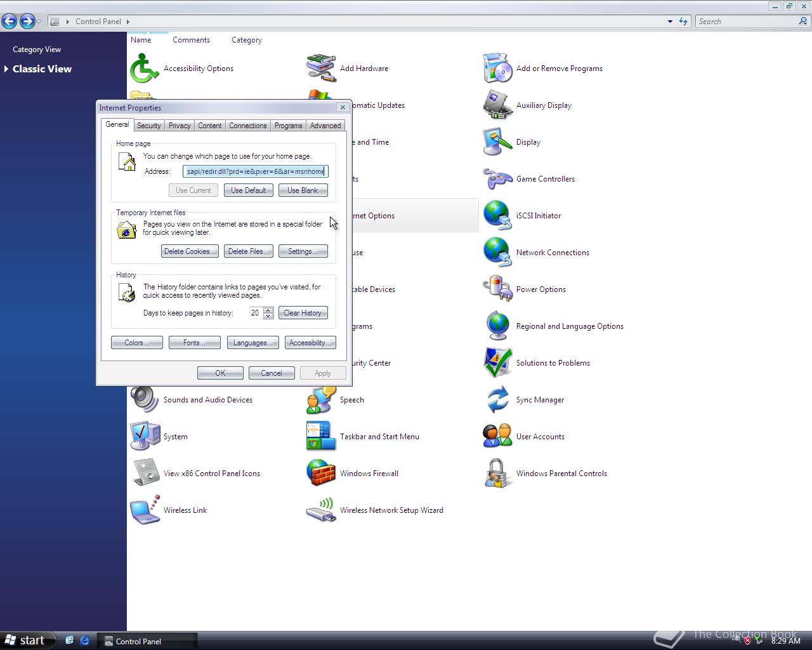Open the recent pages dropdown
The width and height of the screenshot is (812, 650).
(39, 21)
